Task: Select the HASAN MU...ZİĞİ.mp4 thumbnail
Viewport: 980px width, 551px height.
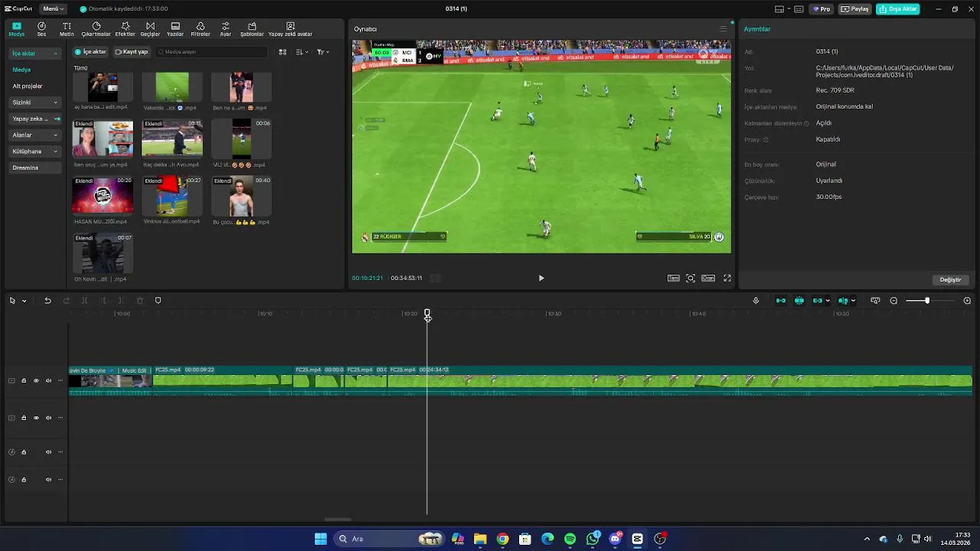Action: pos(103,196)
